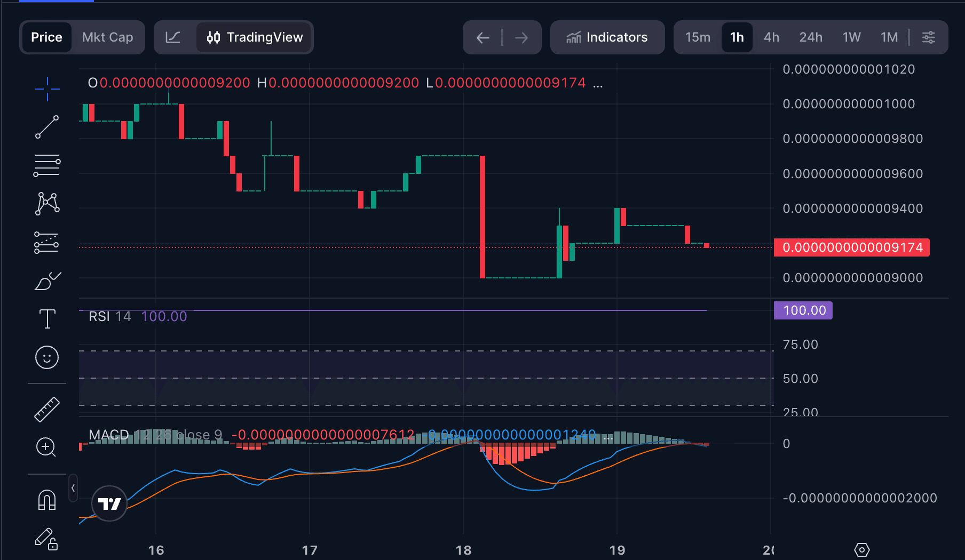Viewport: 965px width, 560px height.
Task: Set chart interval to 1M
Action: click(x=889, y=37)
